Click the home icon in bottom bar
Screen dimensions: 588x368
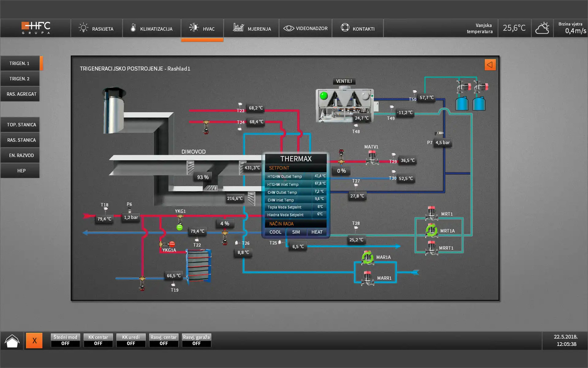(x=12, y=341)
